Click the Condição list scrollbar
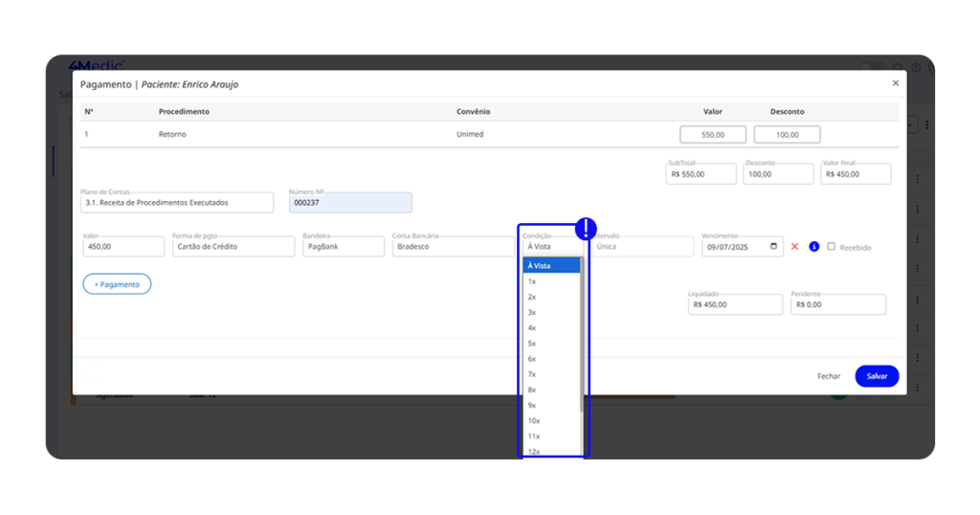This screenshot has height=515, width=980. [583, 334]
